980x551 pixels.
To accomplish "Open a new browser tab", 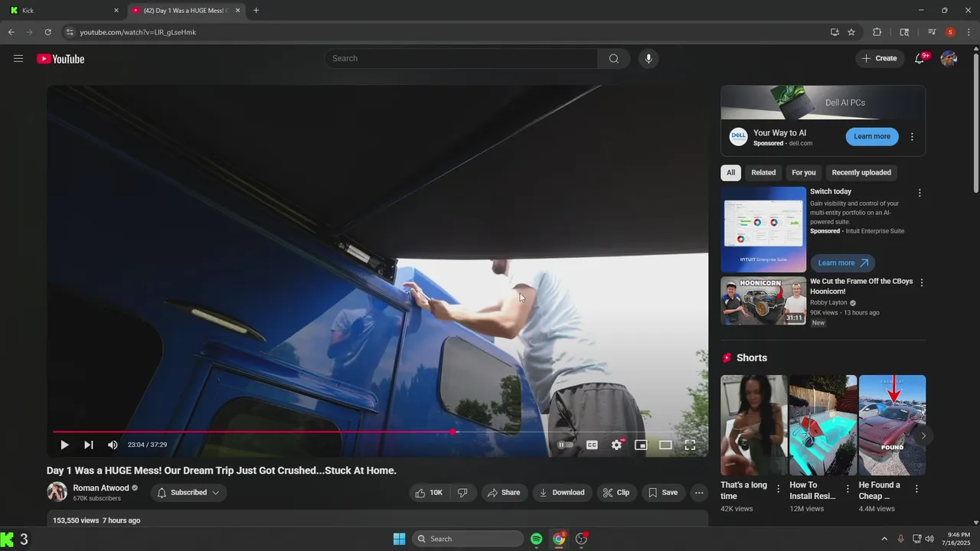I will click(x=256, y=11).
